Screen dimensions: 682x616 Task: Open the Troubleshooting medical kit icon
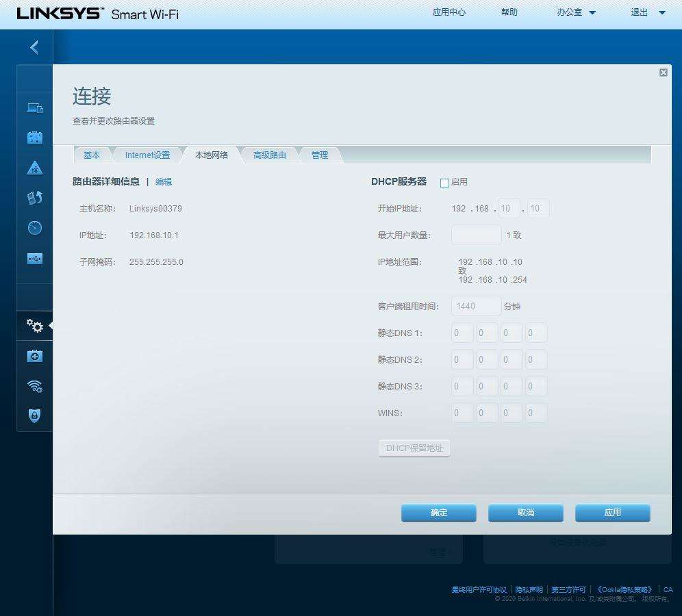(35, 356)
